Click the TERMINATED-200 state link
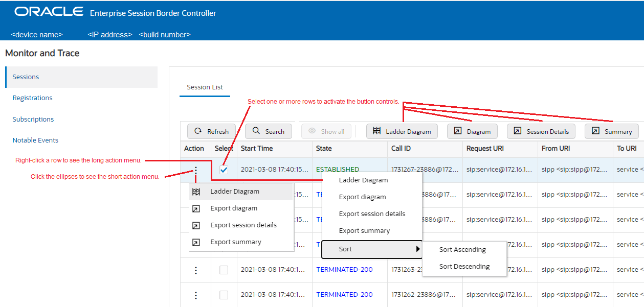 coord(344,269)
